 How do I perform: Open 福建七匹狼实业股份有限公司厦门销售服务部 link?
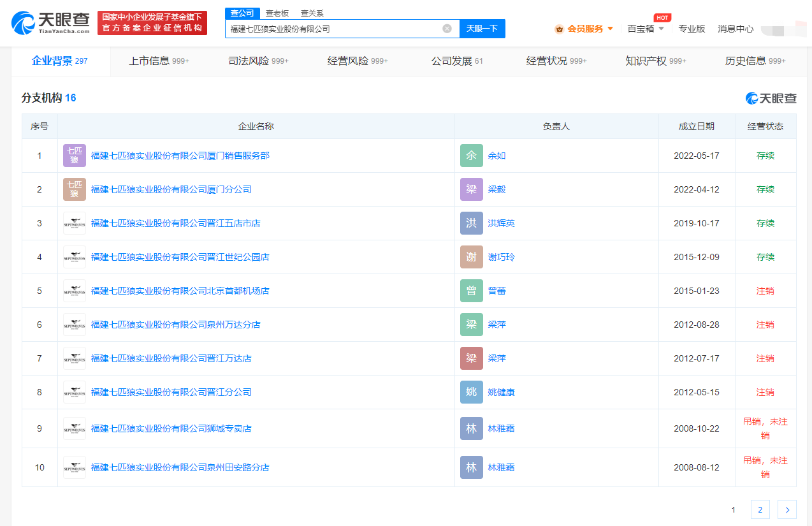coord(180,156)
